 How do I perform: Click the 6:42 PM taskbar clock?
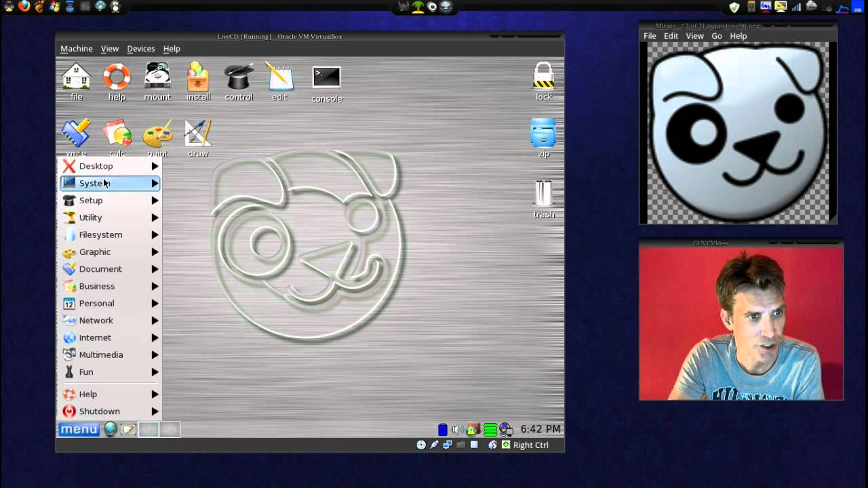pos(540,429)
